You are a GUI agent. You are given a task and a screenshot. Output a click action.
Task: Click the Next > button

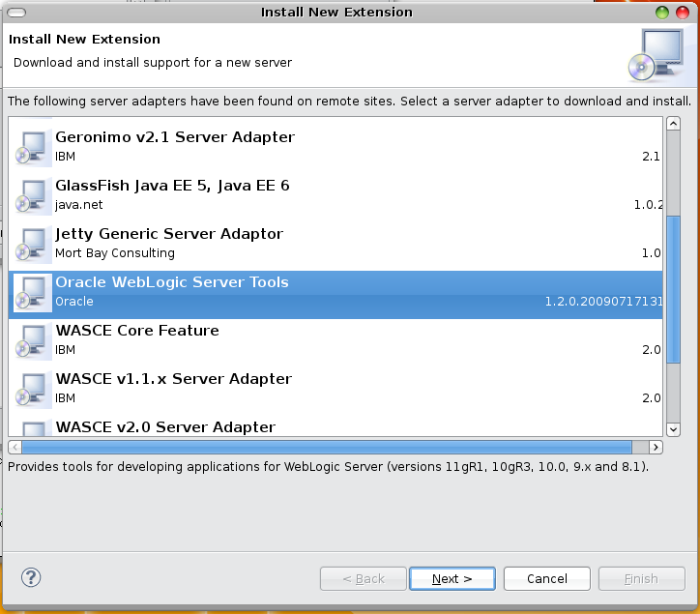452,579
